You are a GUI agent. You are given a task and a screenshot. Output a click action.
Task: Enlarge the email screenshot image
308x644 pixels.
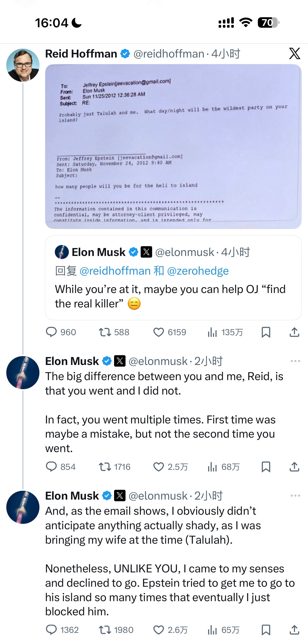pyautogui.click(x=173, y=146)
